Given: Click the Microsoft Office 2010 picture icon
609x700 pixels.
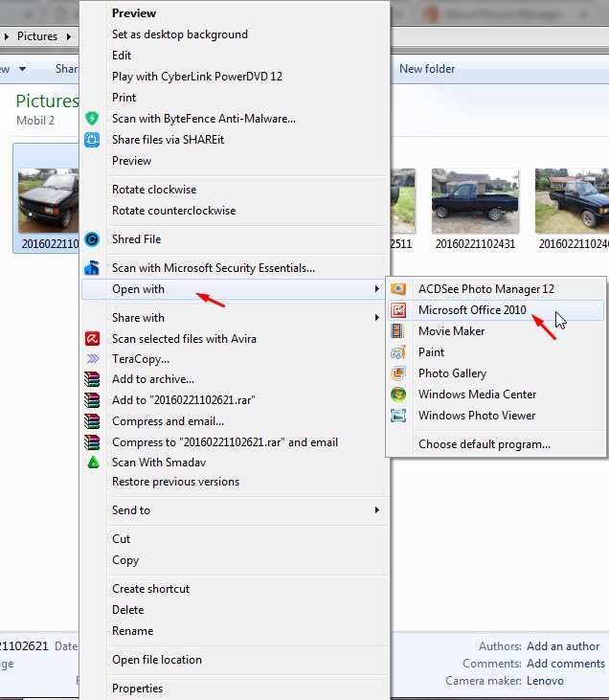Looking at the screenshot, I should click(x=398, y=310).
